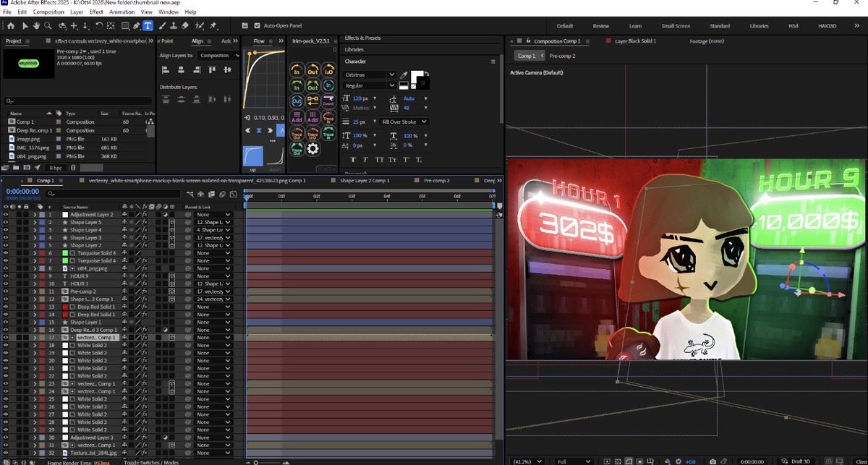Viewport: 868px width, 465px height.
Task: Switch to Small Screen workspace
Action: (676, 26)
